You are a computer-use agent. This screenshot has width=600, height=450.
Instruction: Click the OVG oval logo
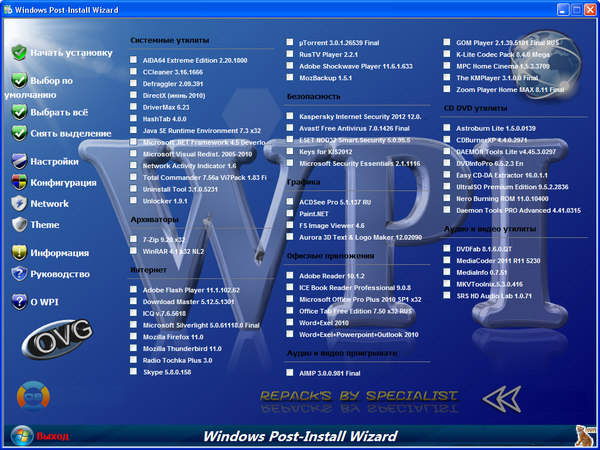click(57, 339)
